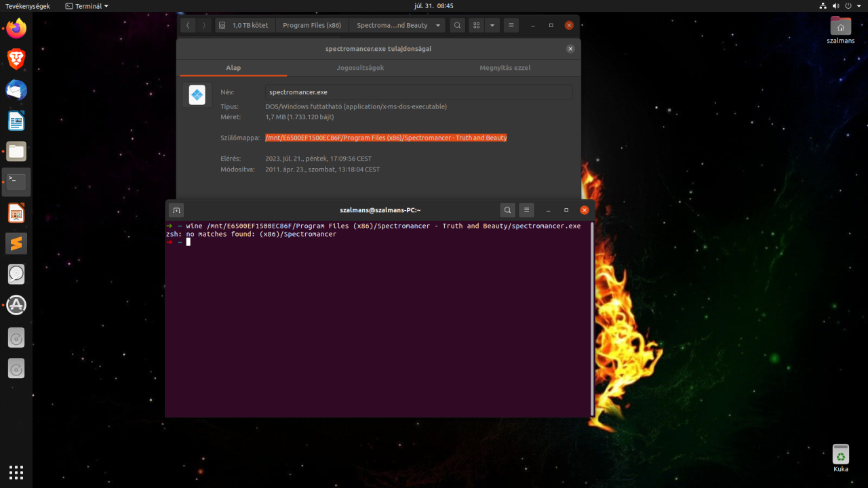Click the file manager search icon
The height and width of the screenshot is (488, 868).
(x=458, y=25)
